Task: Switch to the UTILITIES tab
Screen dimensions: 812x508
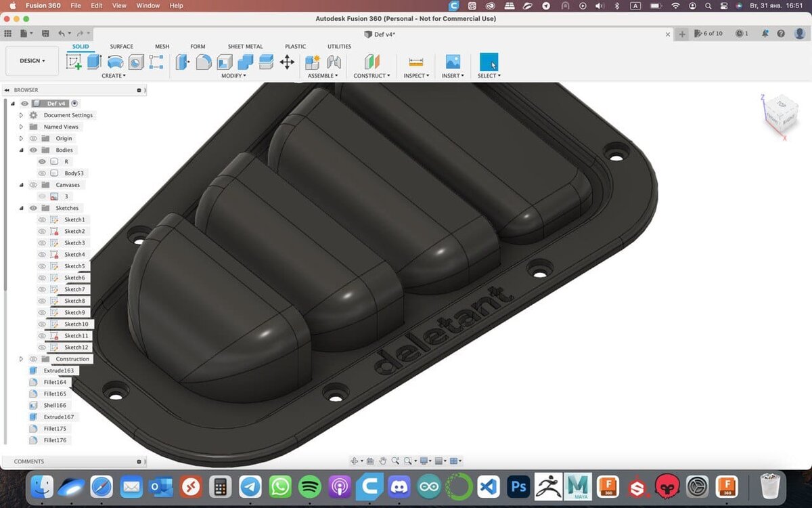Action: (x=339, y=47)
